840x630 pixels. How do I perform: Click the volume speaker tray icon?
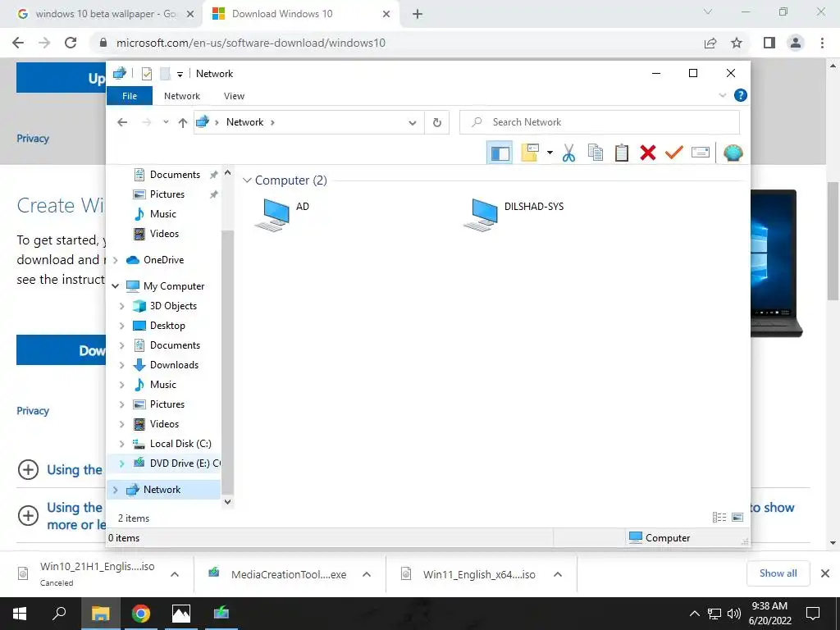tap(734, 614)
